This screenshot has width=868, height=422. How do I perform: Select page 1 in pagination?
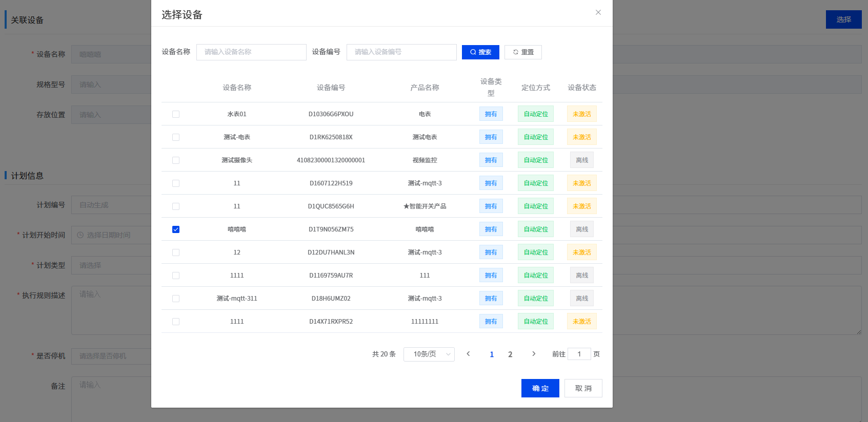click(x=492, y=354)
